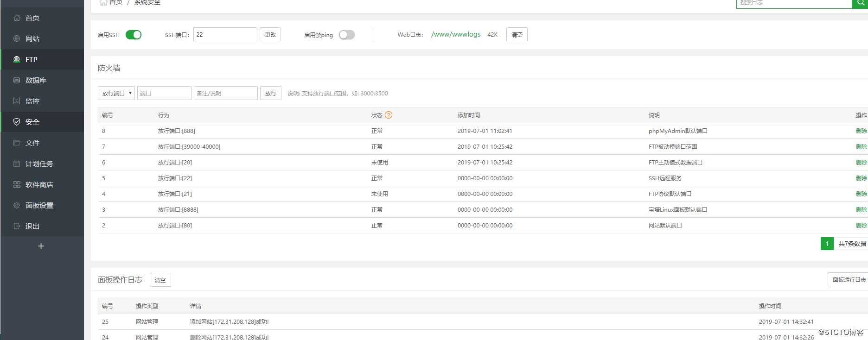Toggle the 启用SSH switch
Viewport: 868px width, 340px height.
(x=134, y=35)
